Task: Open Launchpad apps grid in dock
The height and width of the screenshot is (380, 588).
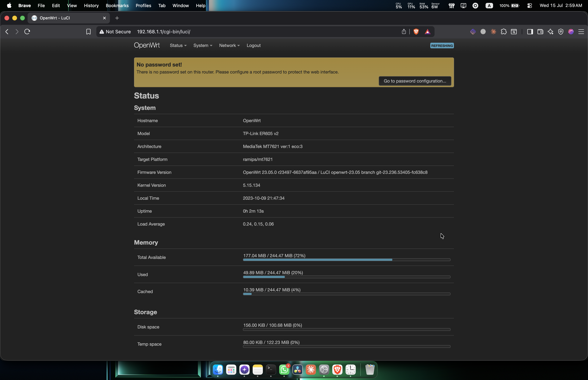Action: point(231,369)
